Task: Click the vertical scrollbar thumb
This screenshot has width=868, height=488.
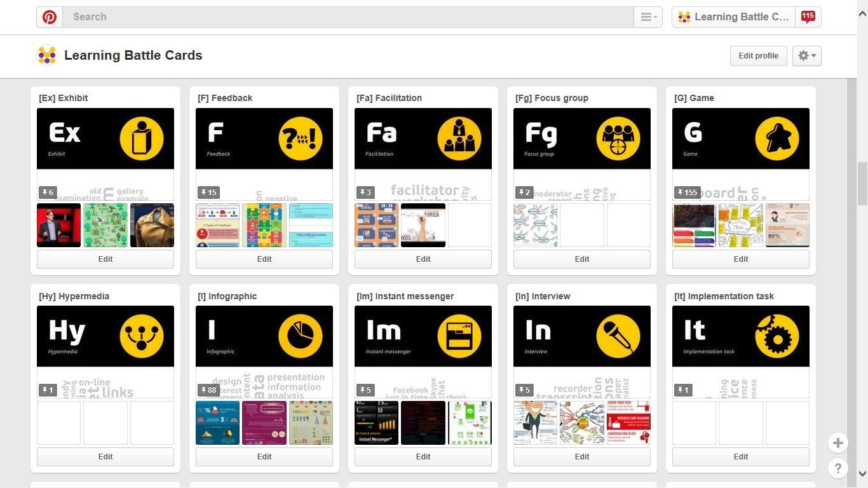Action: (x=862, y=184)
